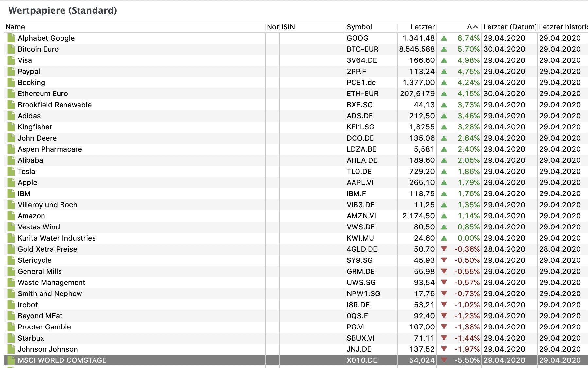
Task: Click the Procter Gamble name
Action: [x=44, y=327]
